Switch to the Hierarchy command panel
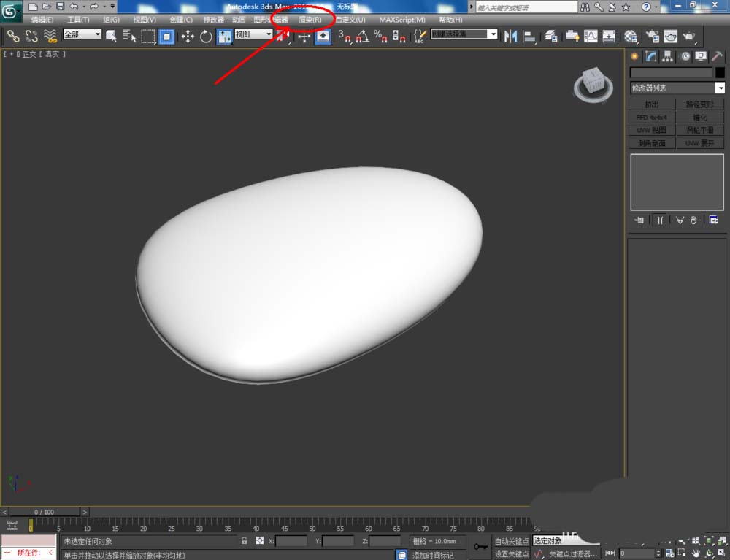Screen dimensions: 730x560 667,56
